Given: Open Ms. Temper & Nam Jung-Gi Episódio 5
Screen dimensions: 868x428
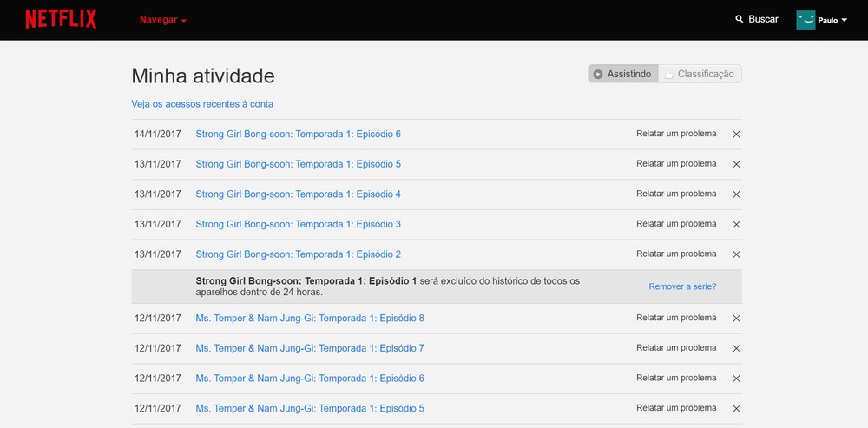Looking at the screenshot, I should (310, 409).
